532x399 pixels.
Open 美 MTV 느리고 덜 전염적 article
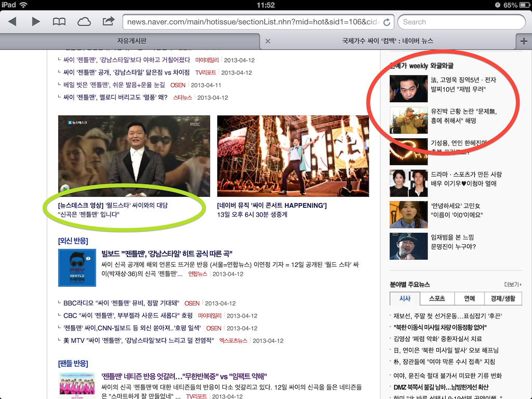coord(138,341)
